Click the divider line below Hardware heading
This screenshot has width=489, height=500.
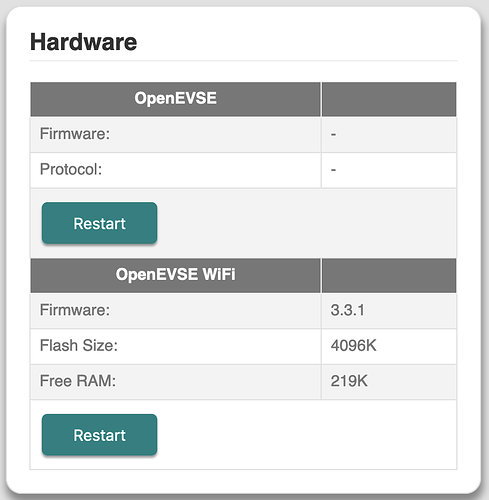pyautogui.click(x=243, y=61)
